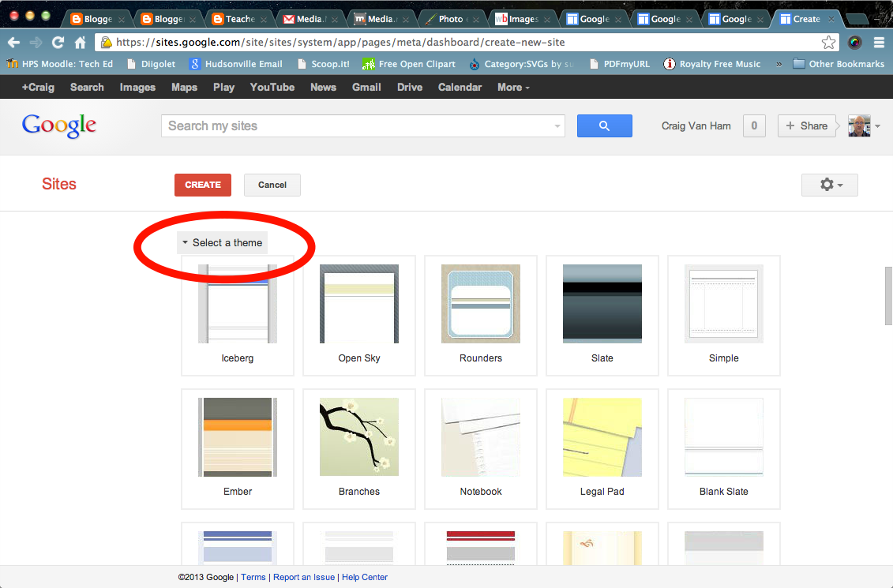Open the HPS Moodle: Tech Ed bookmark
Image resolution: width=893 pixels, height=588 pixels.
60,64
